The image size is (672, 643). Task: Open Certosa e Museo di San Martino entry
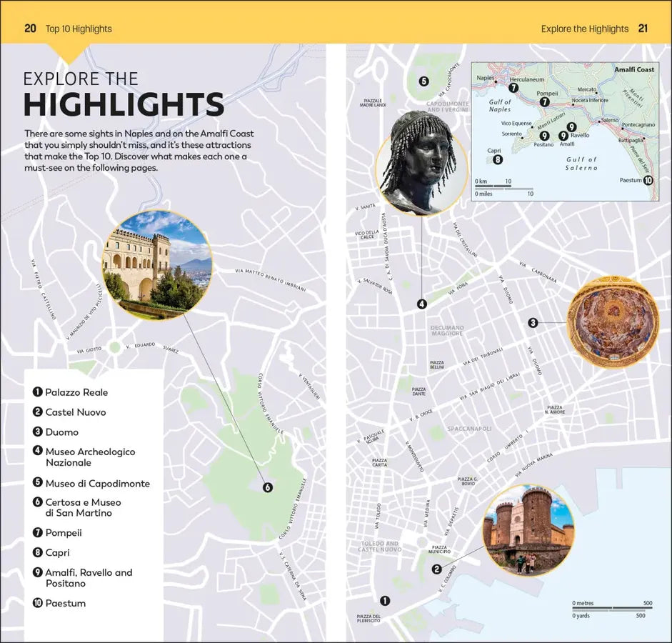point(83,507)
